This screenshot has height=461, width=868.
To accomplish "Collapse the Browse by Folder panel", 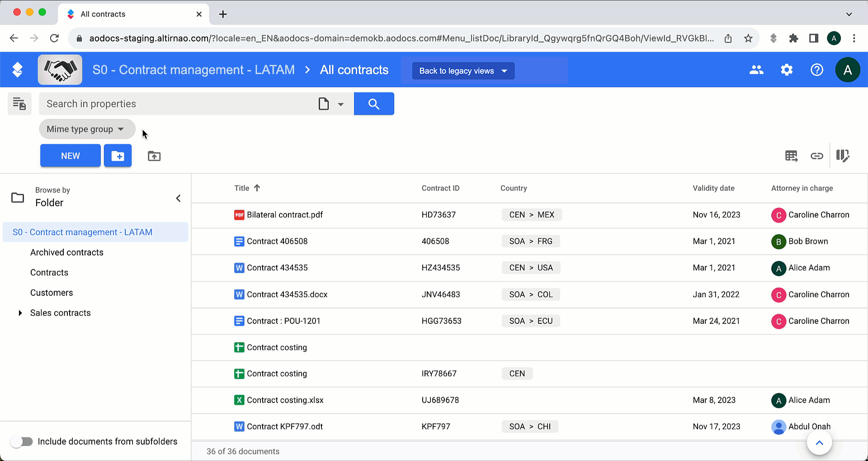I will tap(178, 198).
